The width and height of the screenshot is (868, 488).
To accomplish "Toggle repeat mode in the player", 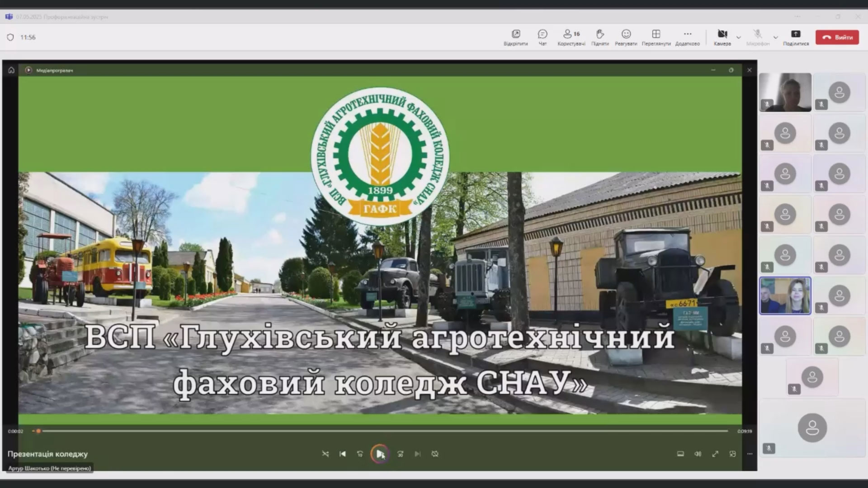I will (x=435, y=454).
